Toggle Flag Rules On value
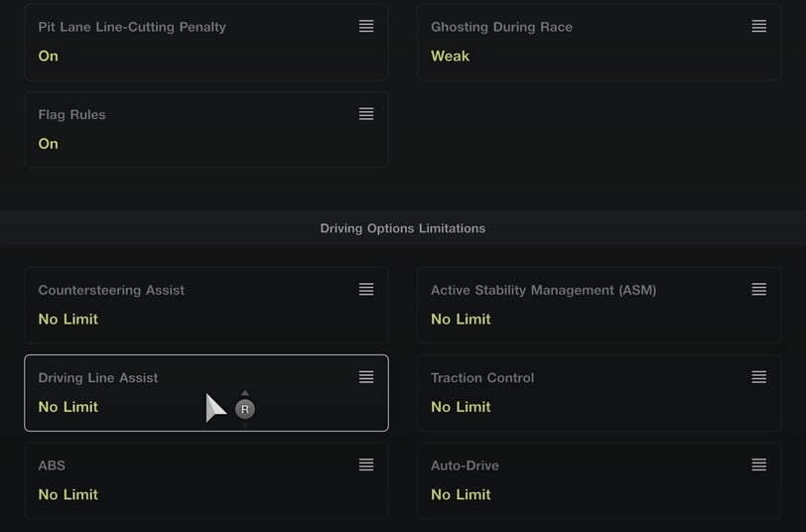 click(x=48, y=144)
